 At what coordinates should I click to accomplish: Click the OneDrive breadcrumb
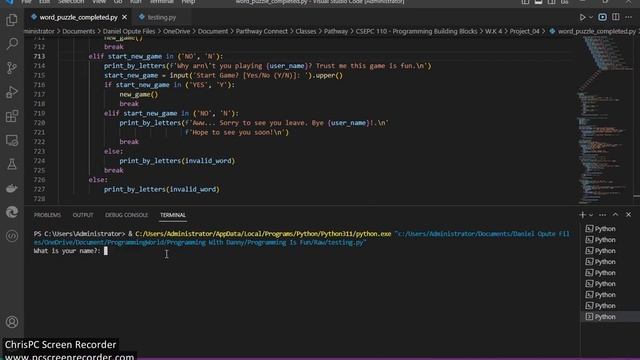click(176, 31)
